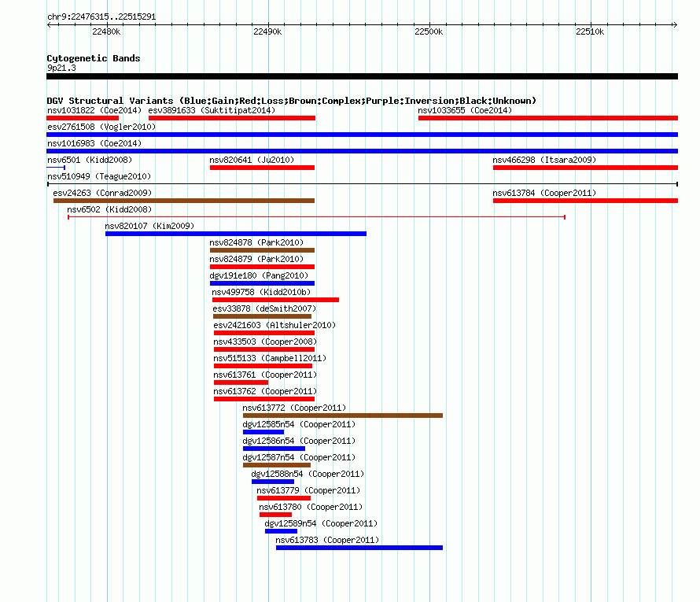Click the Cytogenetic Bands track title
Image resolution: width=700 pixels, height=602 pixels.
tap(94, 58)
